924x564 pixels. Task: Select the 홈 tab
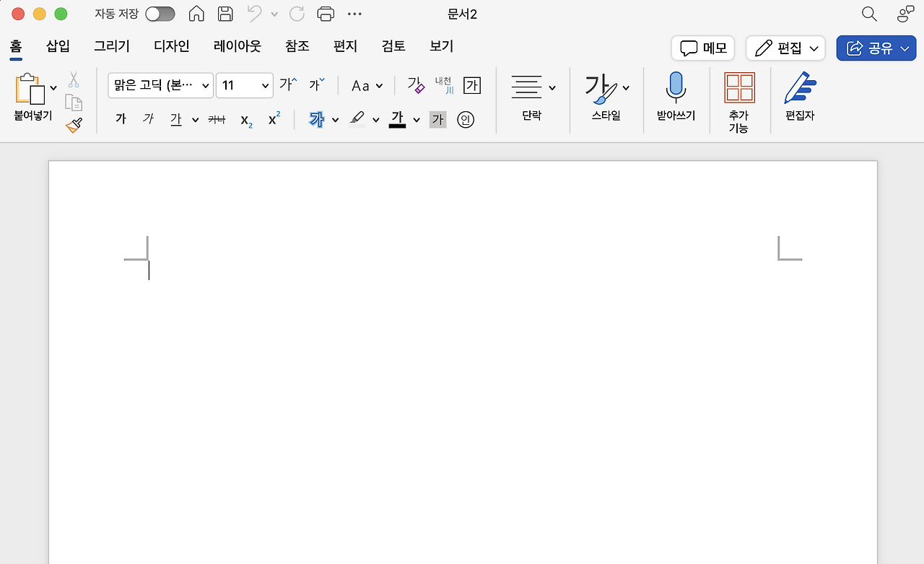[16, 46]
